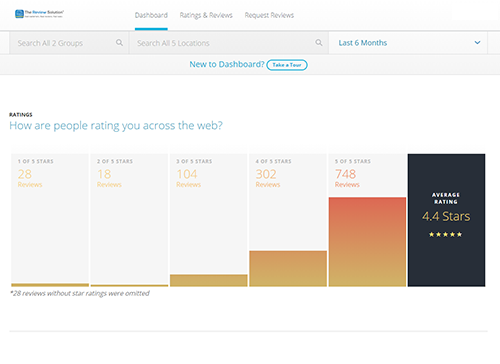Select the 1 of 5 stars card

[50, 220]
